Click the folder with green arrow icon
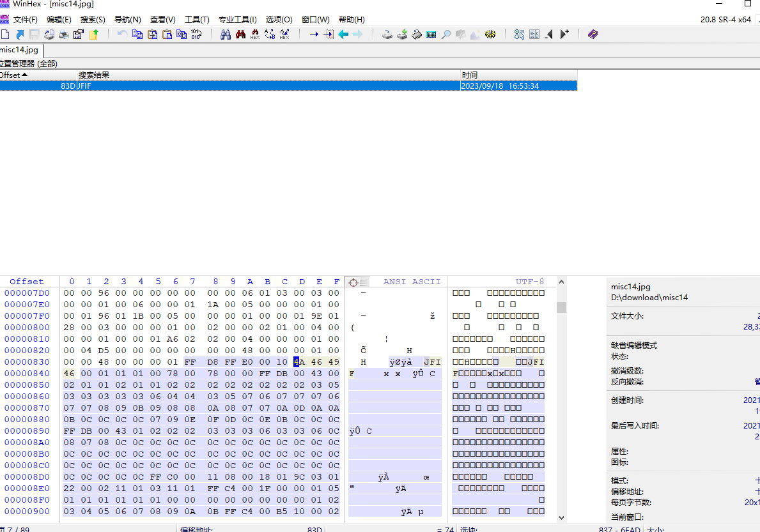Screen dimensions: 760x532 pos(93,34)
